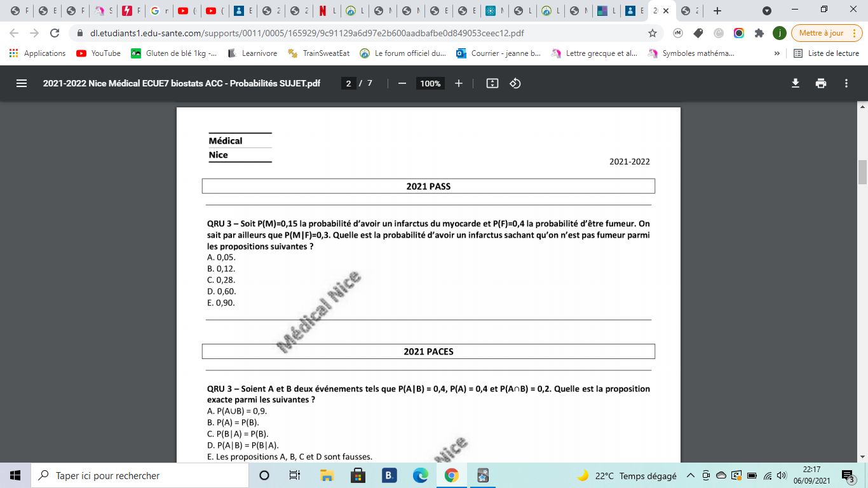The image size is (868, 488).
Task: Click the PDF zoom out minus button
Action: coord(402,83)
